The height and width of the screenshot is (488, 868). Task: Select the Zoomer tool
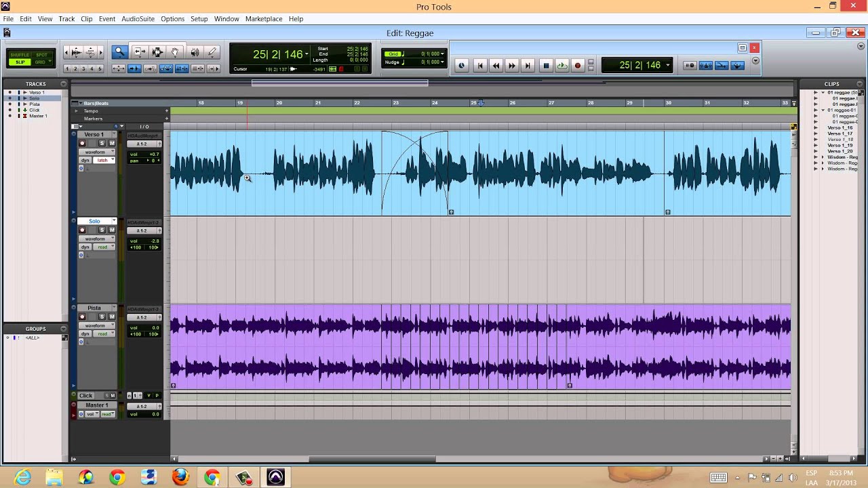119,52
